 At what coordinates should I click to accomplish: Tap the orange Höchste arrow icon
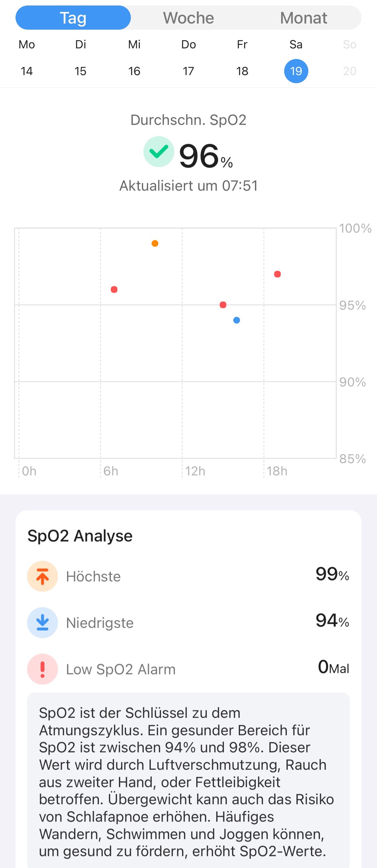pos(43,576)
